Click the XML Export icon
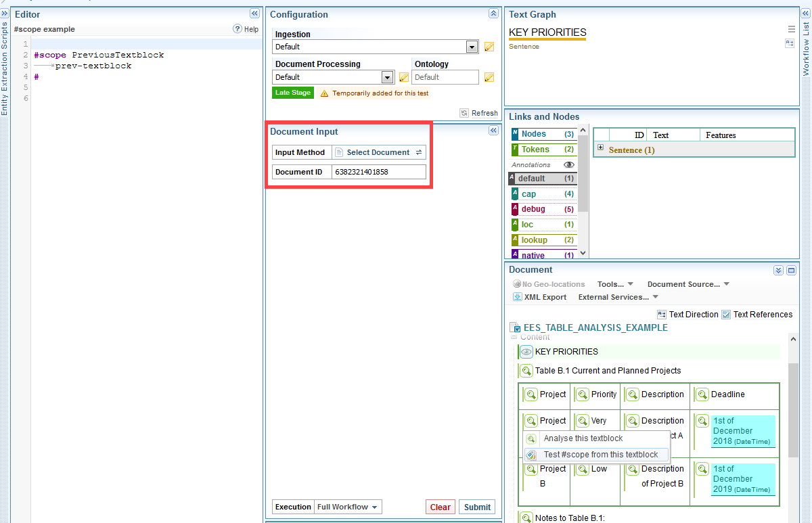Viewport: 812px width, 523px height. point(518,297)
